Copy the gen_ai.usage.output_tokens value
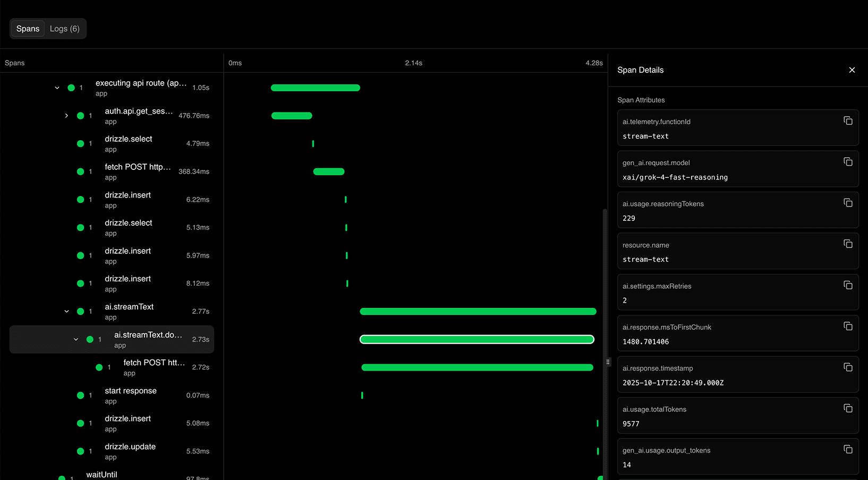868x480 pixels. click(x=848, y=449)
